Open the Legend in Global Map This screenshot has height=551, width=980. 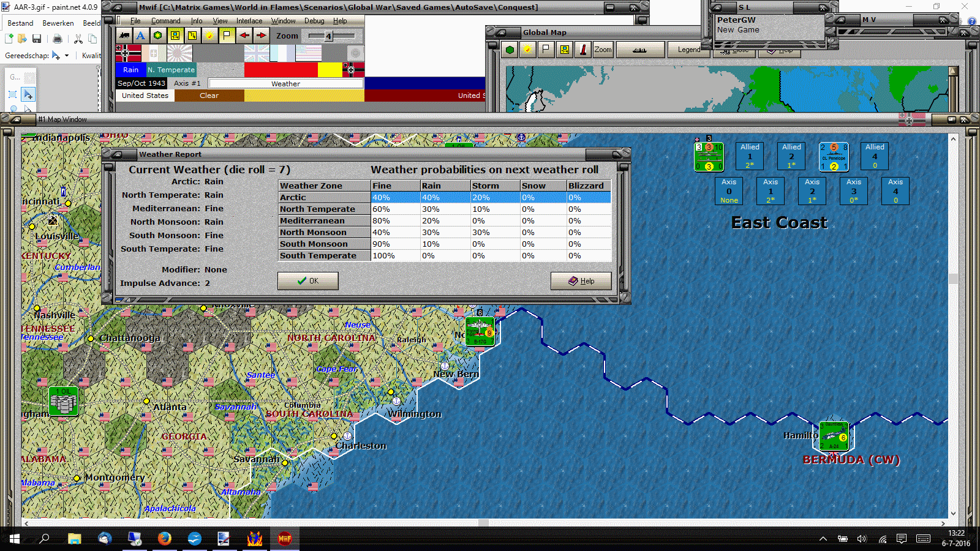point(689,50)
